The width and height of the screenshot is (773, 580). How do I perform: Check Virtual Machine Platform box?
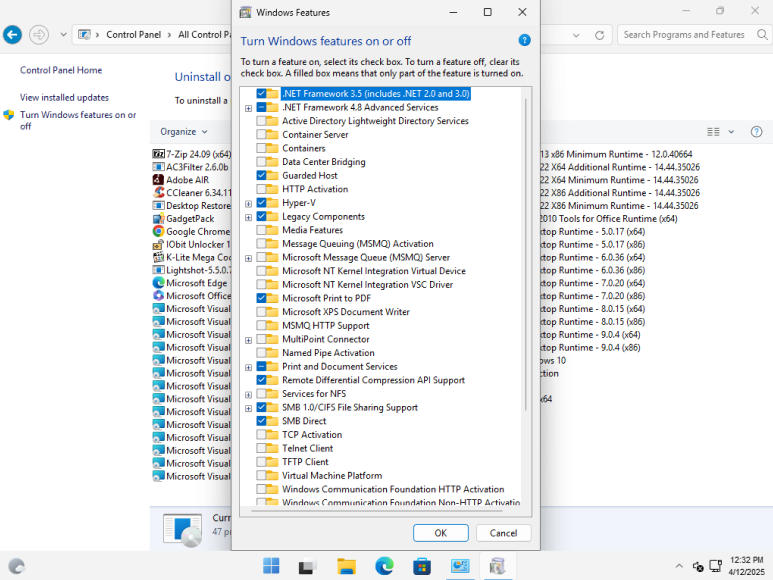click(261, 476)
